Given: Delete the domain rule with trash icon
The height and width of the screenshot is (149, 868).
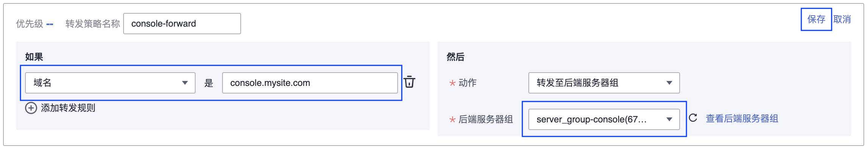Looking at the screenshot, I should tap(409, 82).
